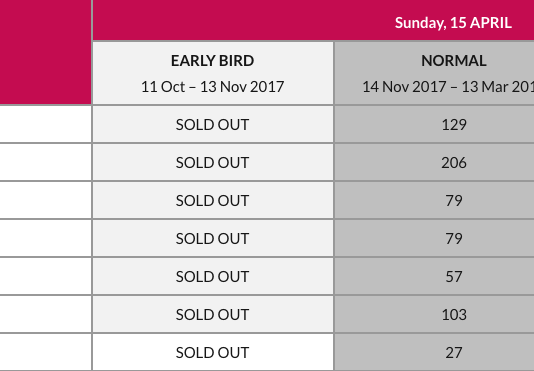Click SOLD OUT beside price 27
The width and height of the screenshot is (534, 371).
click(x=213, y=353)
